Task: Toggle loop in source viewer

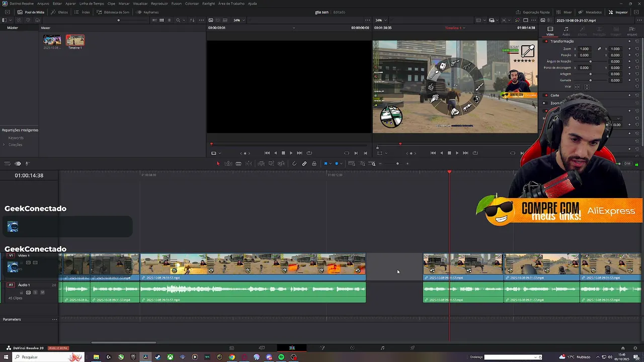Action: point(309,153)
